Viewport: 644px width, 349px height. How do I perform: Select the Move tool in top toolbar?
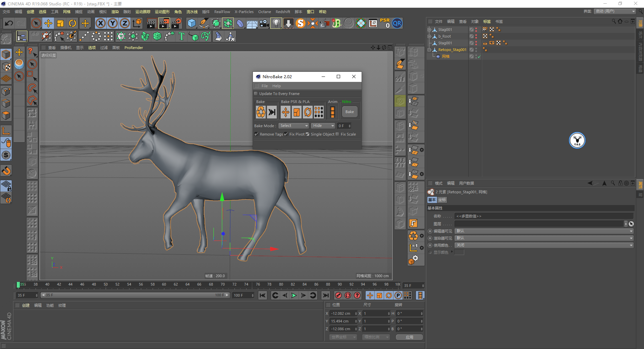pos(48,23)
